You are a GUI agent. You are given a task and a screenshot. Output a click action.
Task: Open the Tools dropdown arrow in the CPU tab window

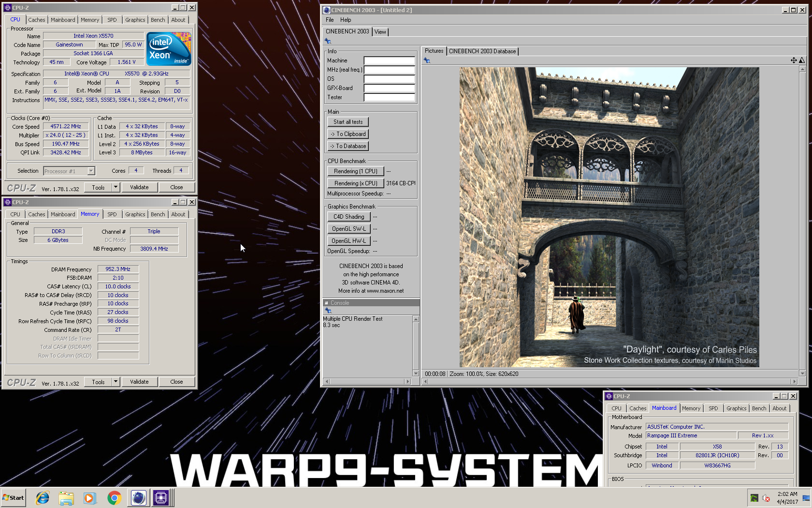[116, 187]
